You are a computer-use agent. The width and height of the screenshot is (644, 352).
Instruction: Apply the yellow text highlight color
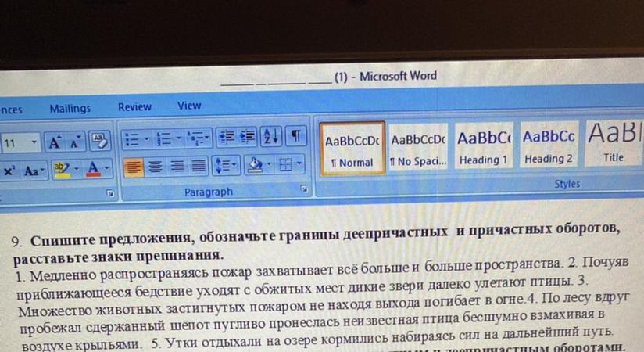[x=62, y=170]
